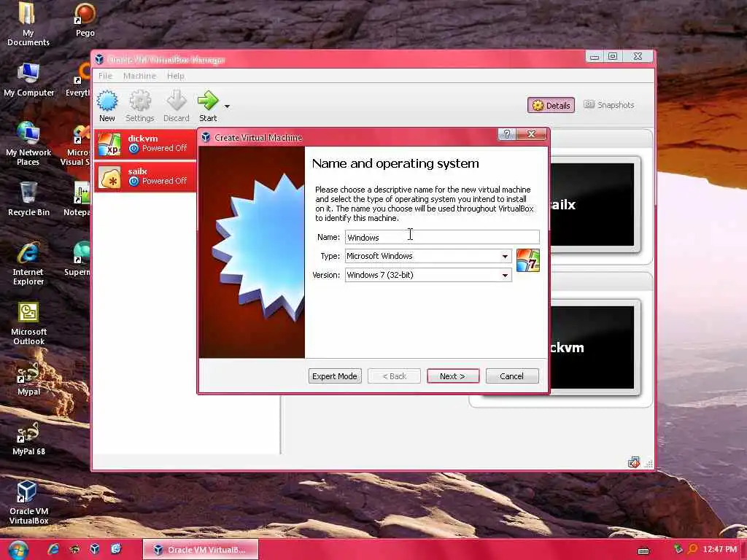
Task: Click the Oracle VM VirtualBox taskbar button
Action: click(x=201, y=550)
